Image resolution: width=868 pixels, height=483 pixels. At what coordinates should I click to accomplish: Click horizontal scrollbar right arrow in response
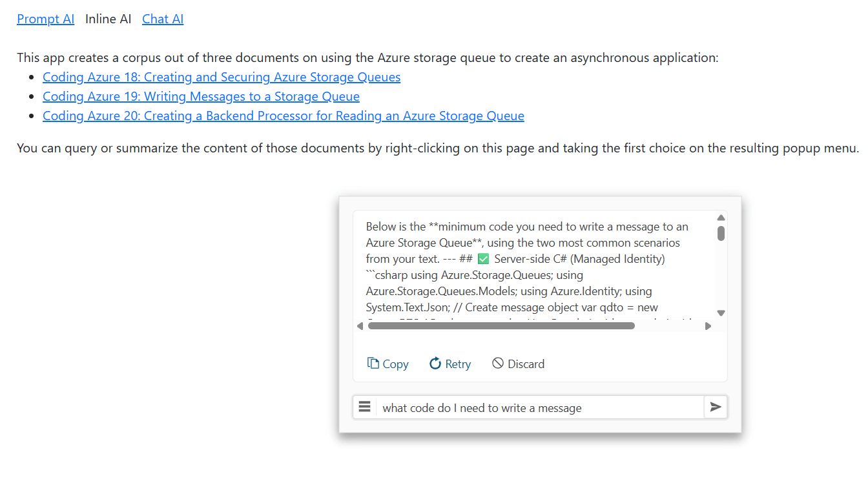click(708, 326)
